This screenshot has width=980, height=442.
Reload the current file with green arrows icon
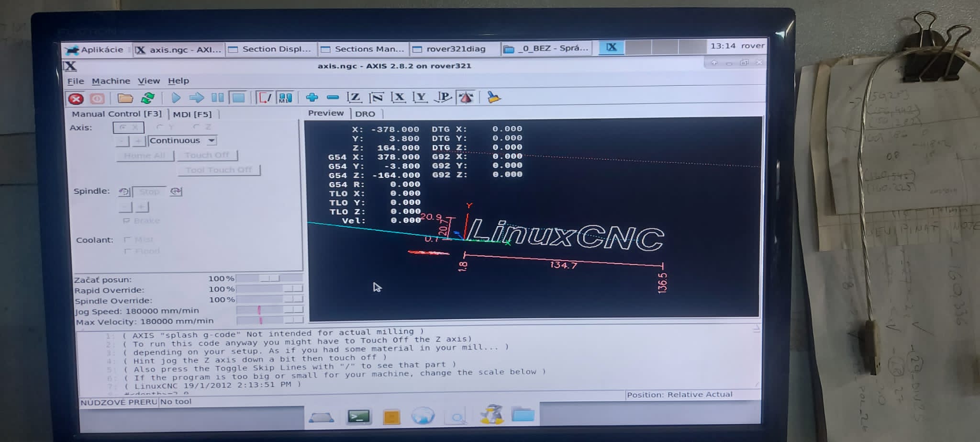tap(148, 98)
